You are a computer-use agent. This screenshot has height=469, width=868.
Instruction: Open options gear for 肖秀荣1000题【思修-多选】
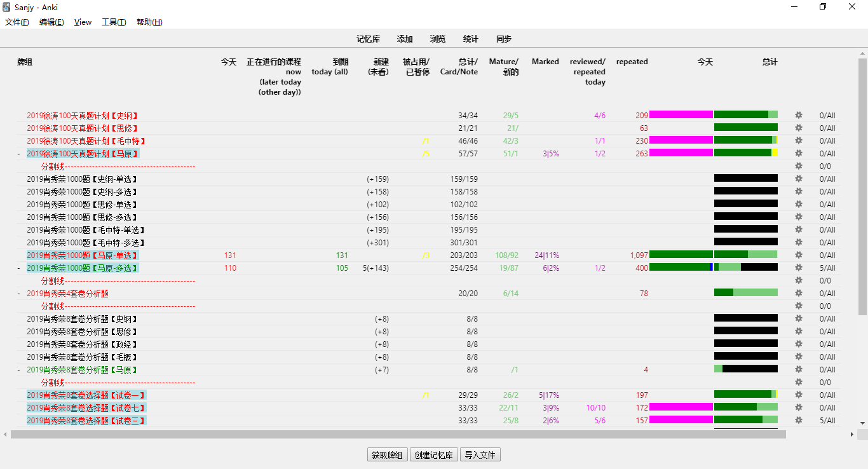(x=799, y=217)
